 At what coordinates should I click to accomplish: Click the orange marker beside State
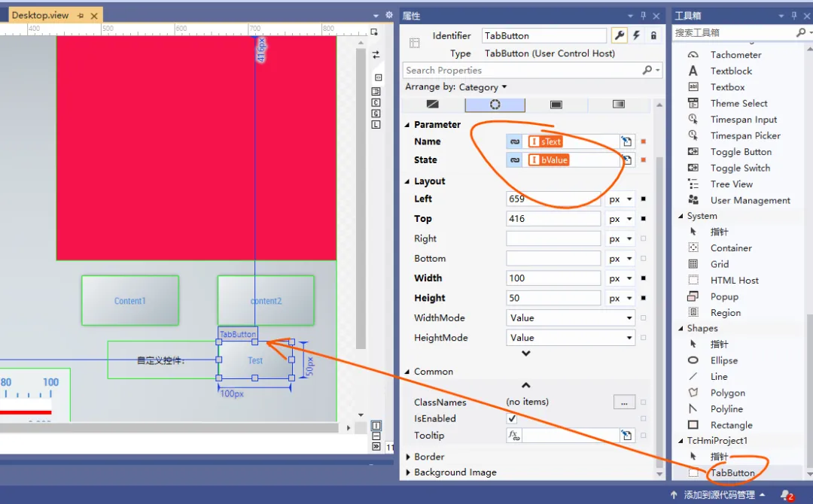pyautogui.click(x=644, y=160)
